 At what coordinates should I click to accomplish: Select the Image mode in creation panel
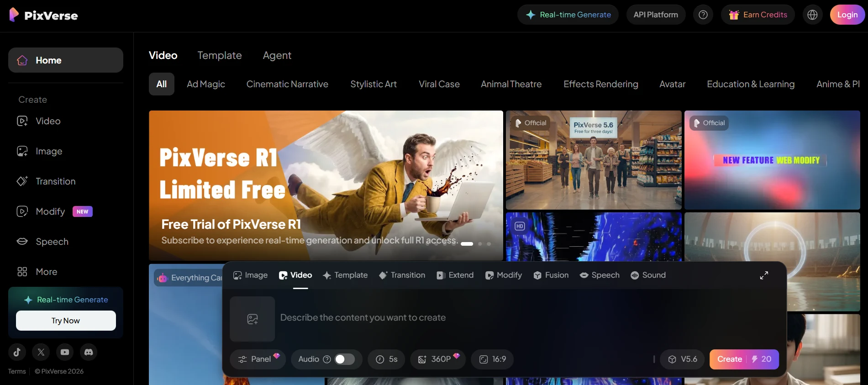[250, 275]
